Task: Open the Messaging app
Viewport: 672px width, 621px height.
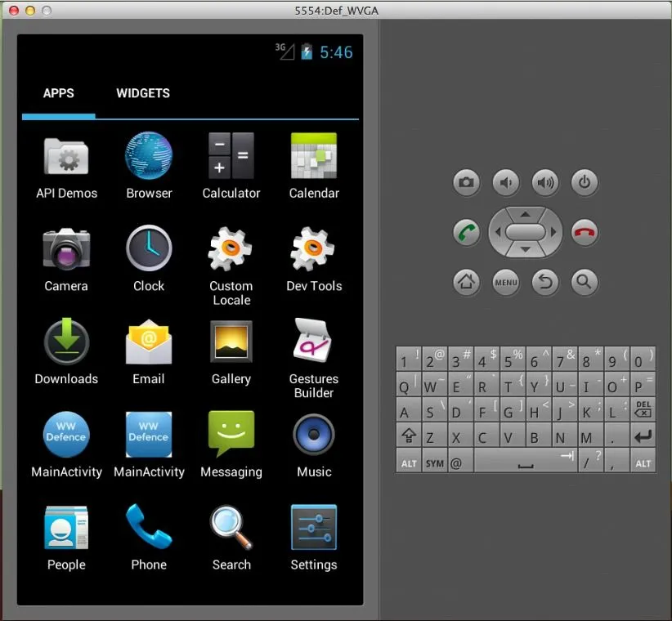Action: tap(231, 436)
